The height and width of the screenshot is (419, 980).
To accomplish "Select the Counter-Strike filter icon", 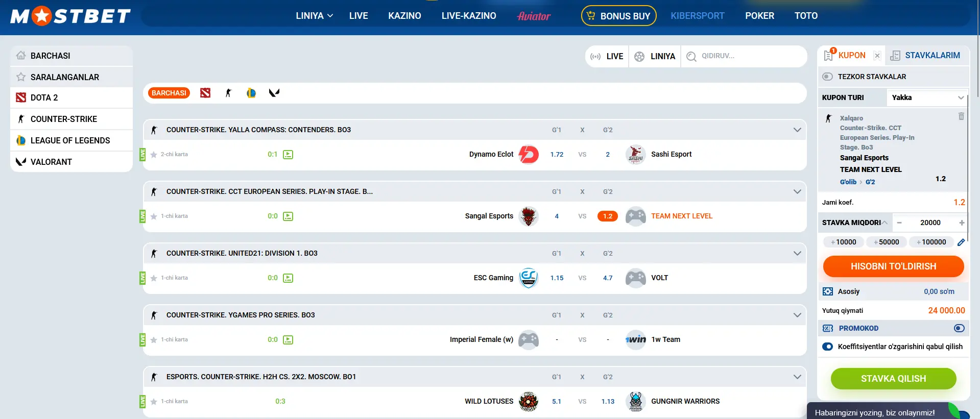I will (228, 93).
